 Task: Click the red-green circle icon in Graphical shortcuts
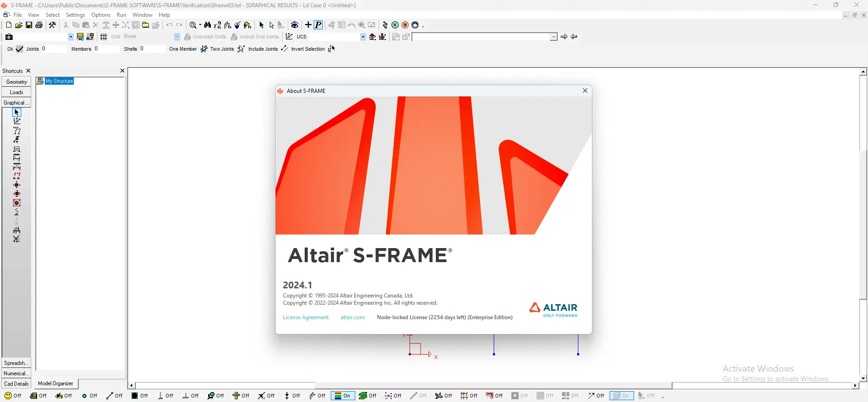17,203
